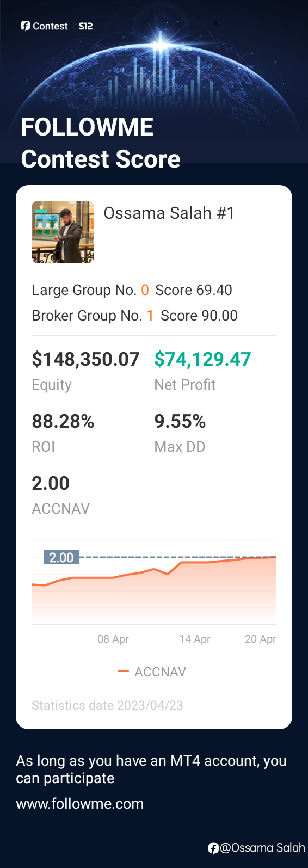Viewport: 308px width, 868px height.
Task: Select the Ossama Salah #1 name
Action: coord(169,213)
